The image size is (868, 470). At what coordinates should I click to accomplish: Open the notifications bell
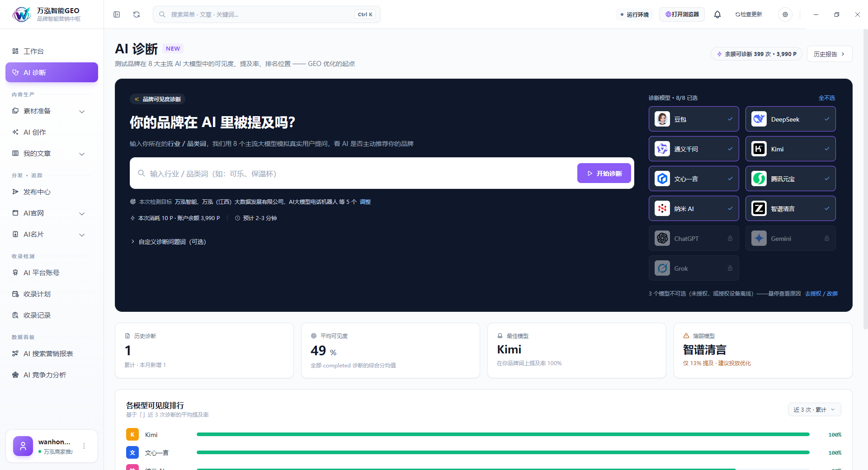tap(717, 14)
